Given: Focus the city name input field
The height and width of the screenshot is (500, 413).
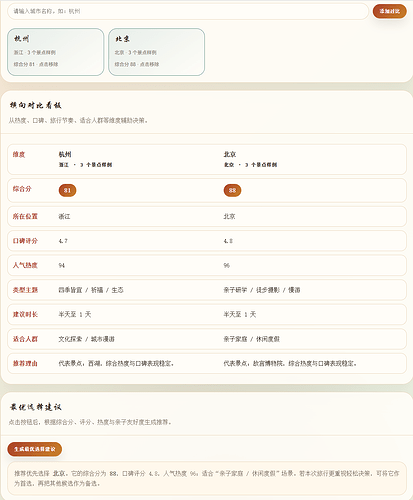Looking at the screenshot, I should (188, 11).
